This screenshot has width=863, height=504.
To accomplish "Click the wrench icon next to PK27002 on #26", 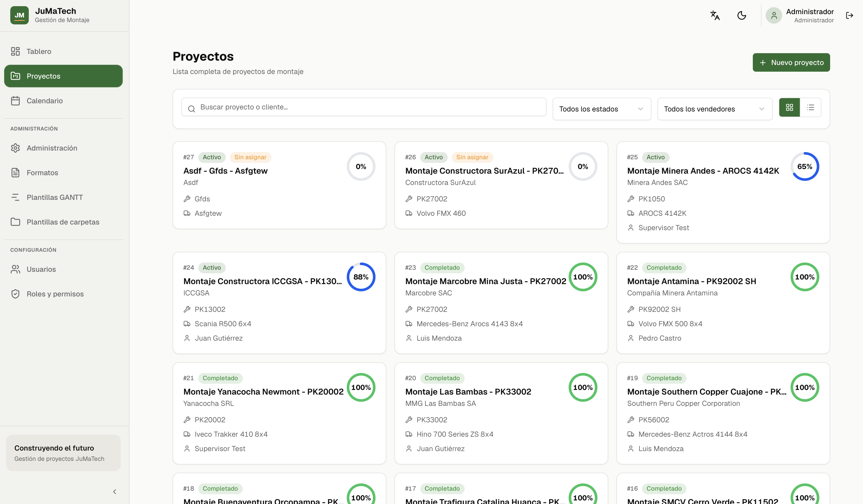I will point(409,199).
